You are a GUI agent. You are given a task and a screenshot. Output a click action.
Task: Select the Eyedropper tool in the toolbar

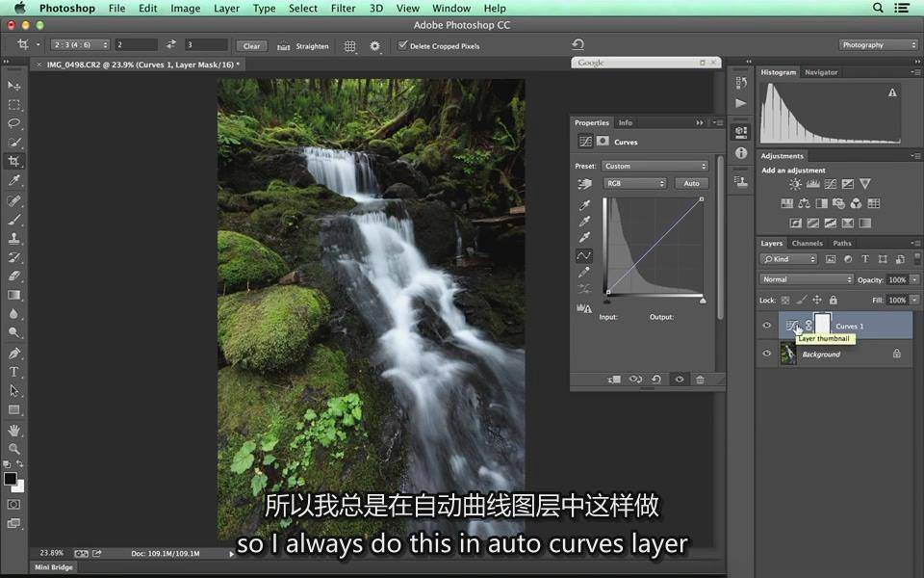tap(14, 180)
